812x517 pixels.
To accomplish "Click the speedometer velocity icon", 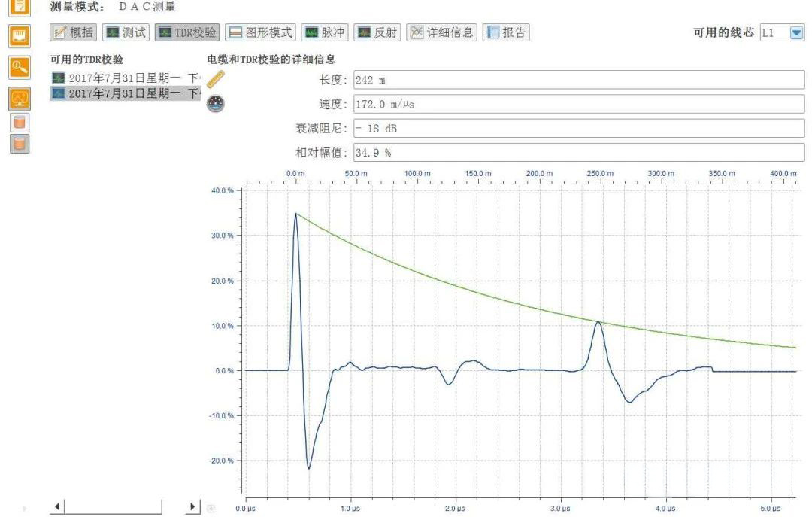I will pyautogui.click(x=217, y=103).
